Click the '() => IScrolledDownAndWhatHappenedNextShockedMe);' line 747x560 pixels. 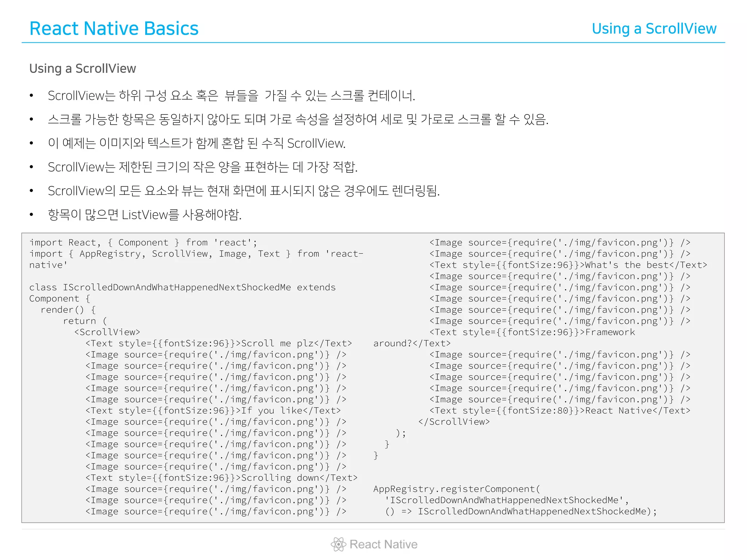click(x=520, y=512)
